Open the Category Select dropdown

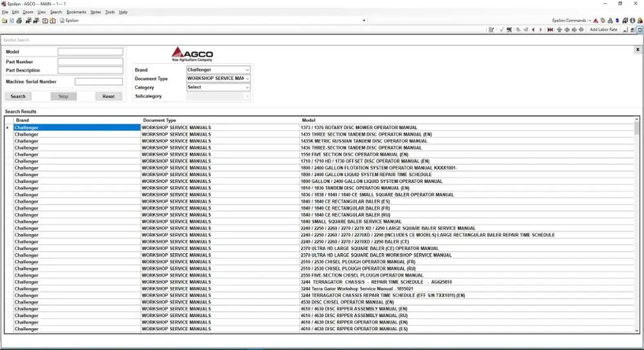(218, 87)
